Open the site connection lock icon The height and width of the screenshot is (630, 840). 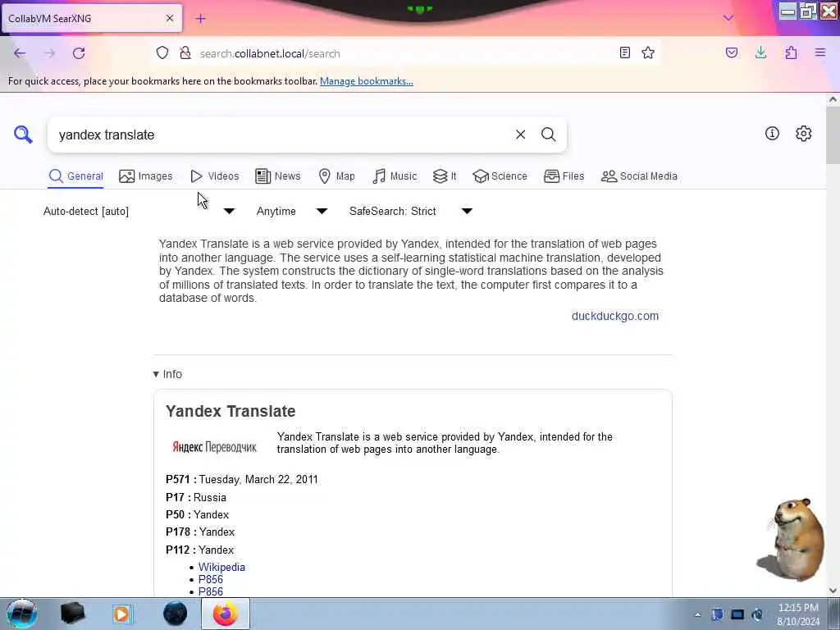tap(185, 53)
